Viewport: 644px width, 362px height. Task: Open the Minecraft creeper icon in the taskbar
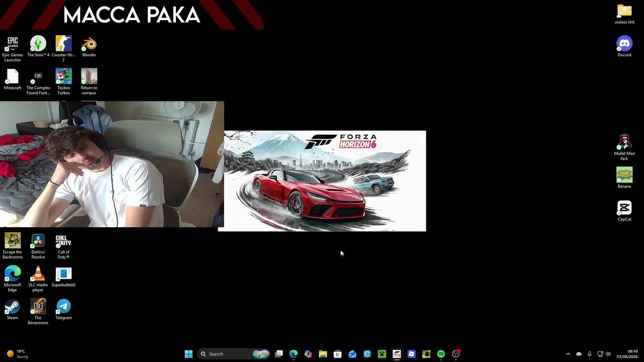(382, 354)
